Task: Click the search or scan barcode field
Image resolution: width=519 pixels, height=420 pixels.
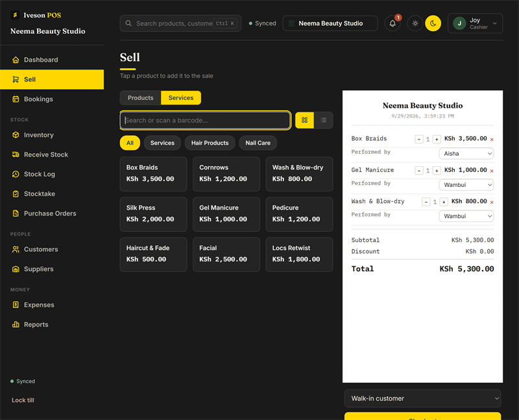Action: (x=205, y=120)
